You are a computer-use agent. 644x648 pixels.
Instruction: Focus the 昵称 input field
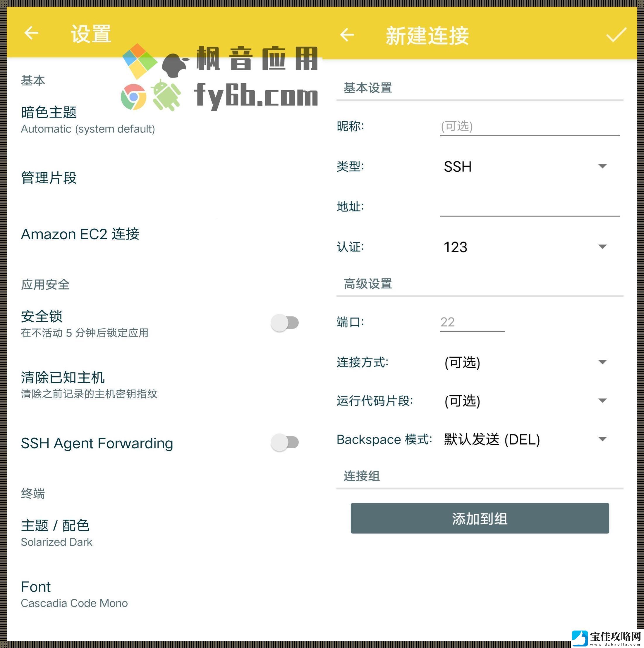[x=530, y=127]
